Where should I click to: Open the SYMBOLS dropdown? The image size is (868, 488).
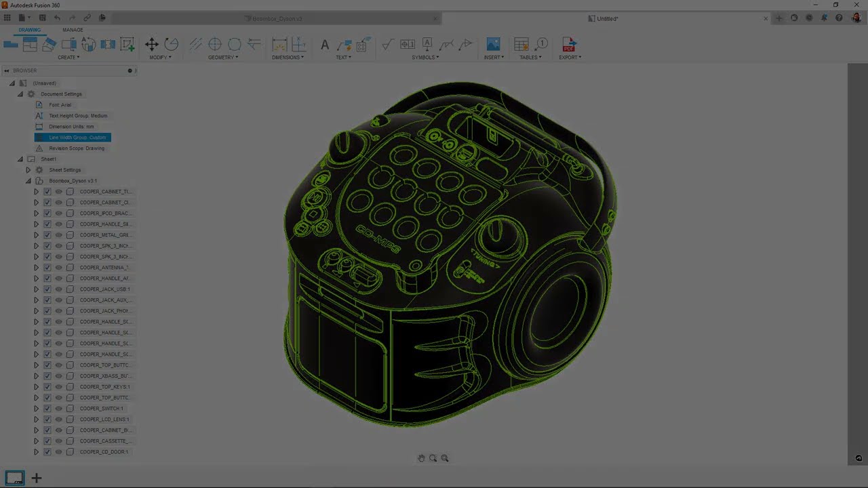pos(425,58)
